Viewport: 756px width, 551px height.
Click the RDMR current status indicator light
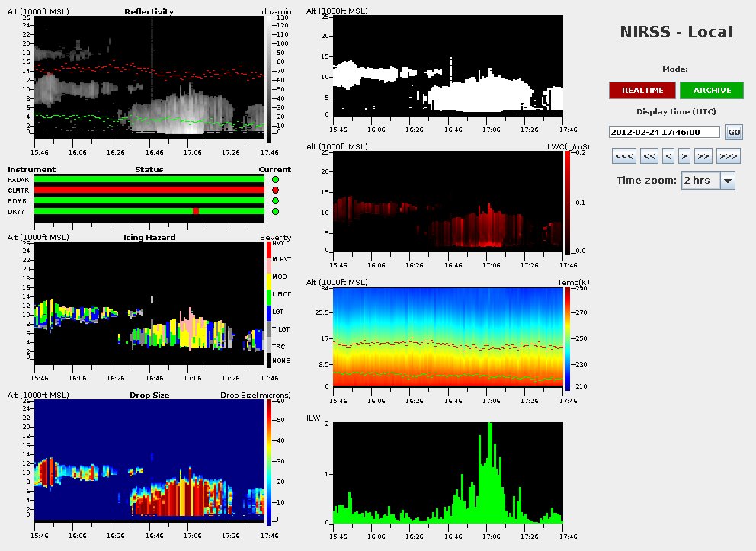(275, 200)
